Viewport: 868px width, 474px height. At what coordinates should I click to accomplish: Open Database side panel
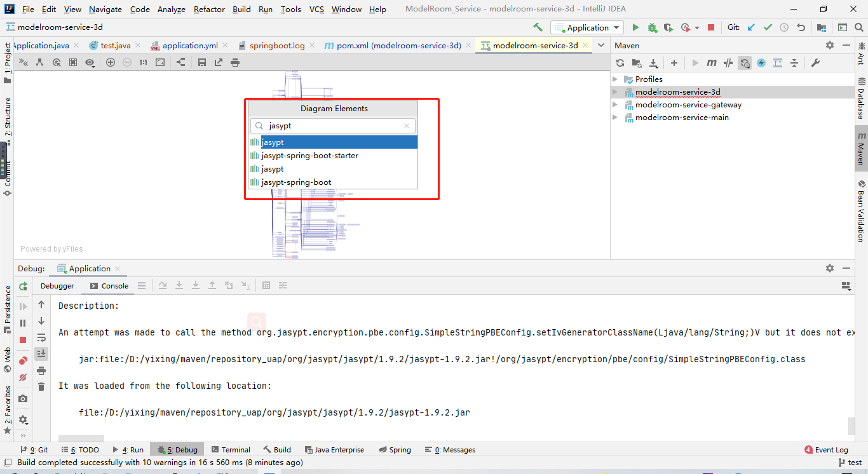[862, 98]
